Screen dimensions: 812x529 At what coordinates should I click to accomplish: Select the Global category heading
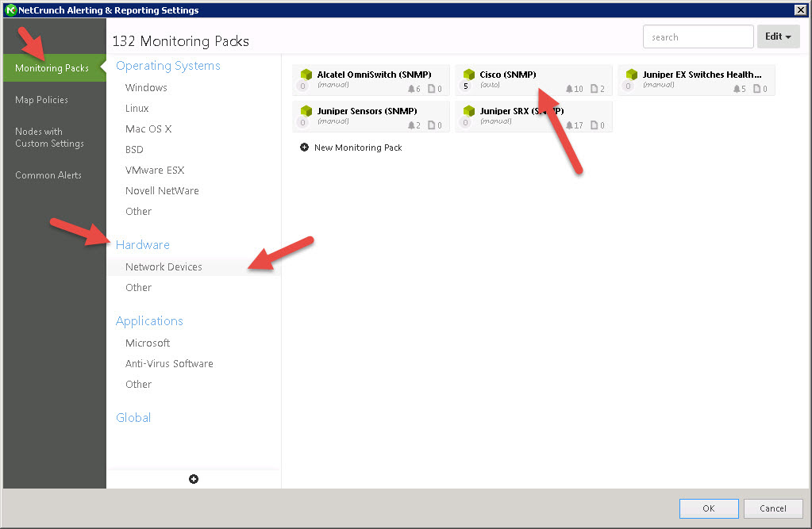[x=133, y=418]
